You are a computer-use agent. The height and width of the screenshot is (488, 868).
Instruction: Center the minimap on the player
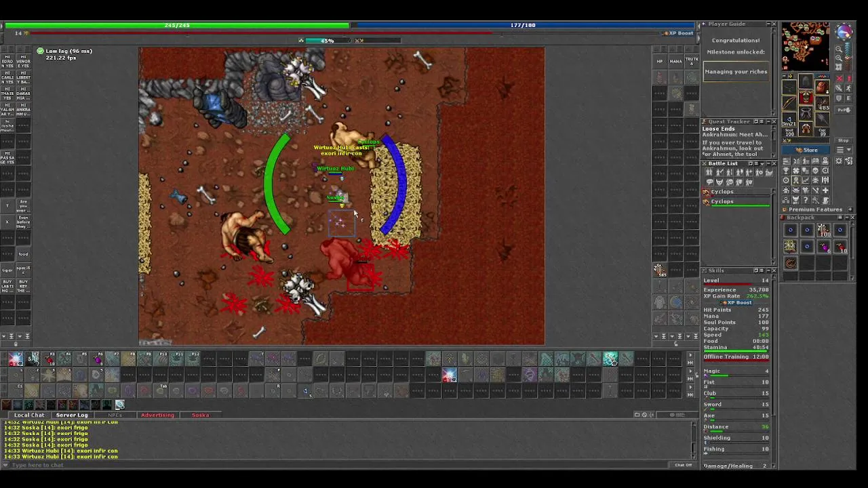(839, 67)
